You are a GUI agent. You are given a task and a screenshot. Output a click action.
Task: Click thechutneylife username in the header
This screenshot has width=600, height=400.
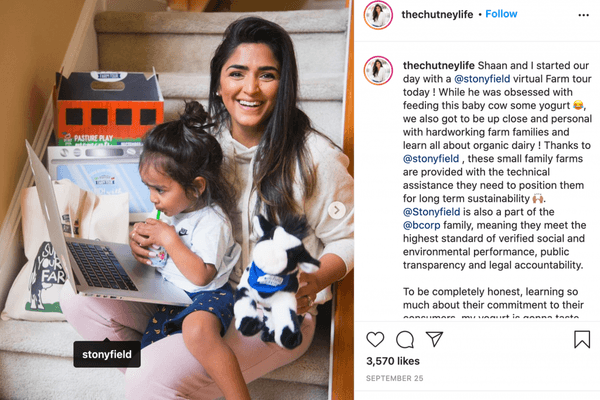pyautogui.click(x=437, y=15)
